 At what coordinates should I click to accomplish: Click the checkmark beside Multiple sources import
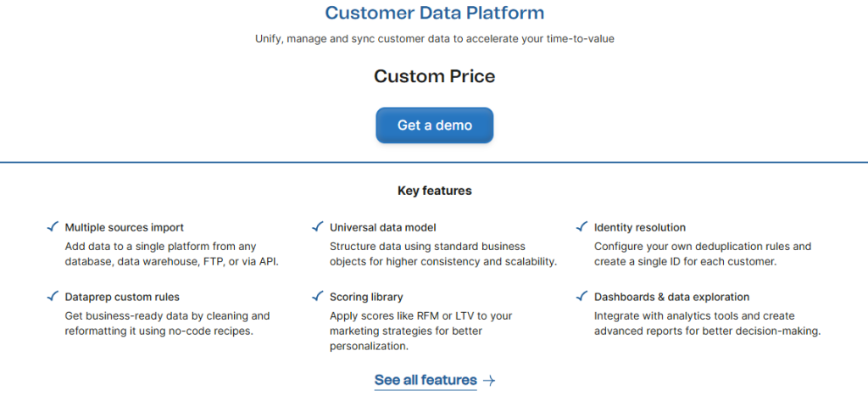tap(53, 226)
